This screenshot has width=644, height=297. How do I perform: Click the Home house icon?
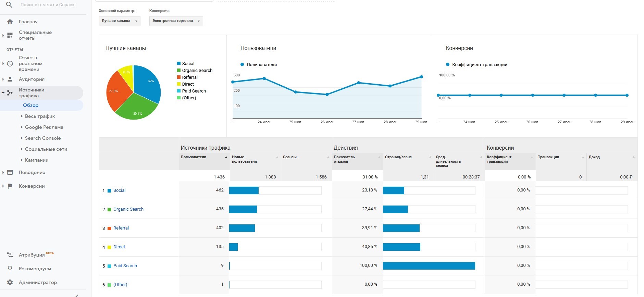[10, 22]
